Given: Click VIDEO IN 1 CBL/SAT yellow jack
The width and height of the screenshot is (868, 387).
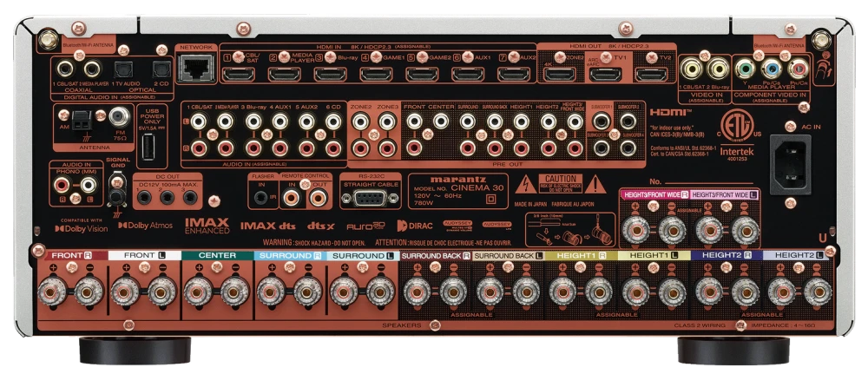Looking at the screenshot, I should [x=691, y=69].
